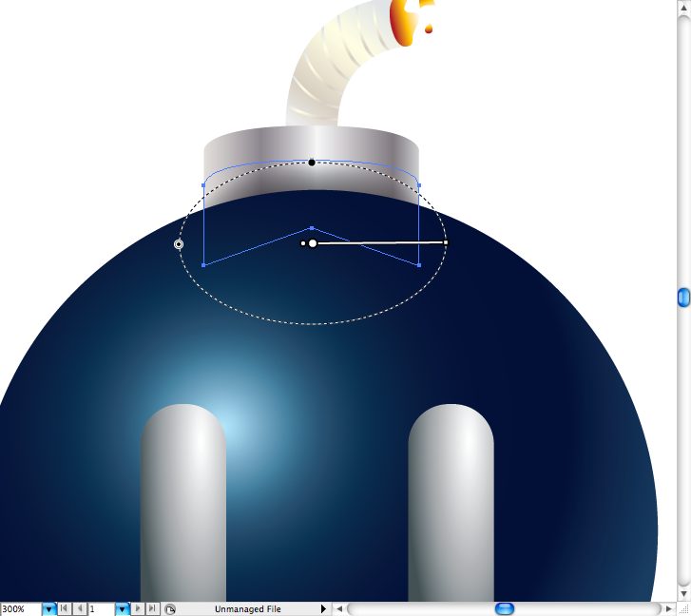Click the Unmanaged File status label
Image resolution: width=691 pixels, height=616 pixels.
pos(247,608)
